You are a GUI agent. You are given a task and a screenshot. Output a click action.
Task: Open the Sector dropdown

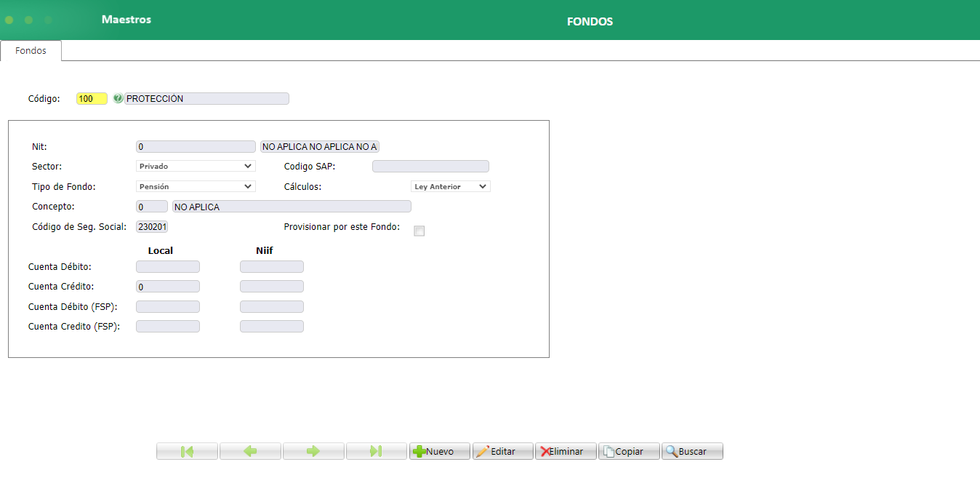196,166
